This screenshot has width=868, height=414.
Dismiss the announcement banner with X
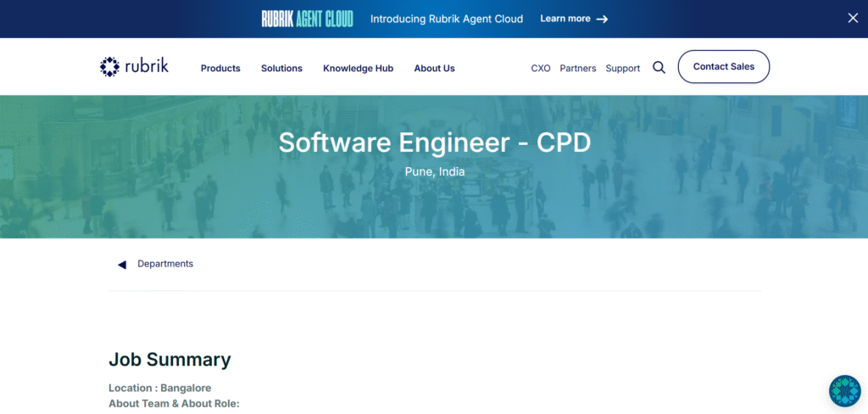click(853, 19)
